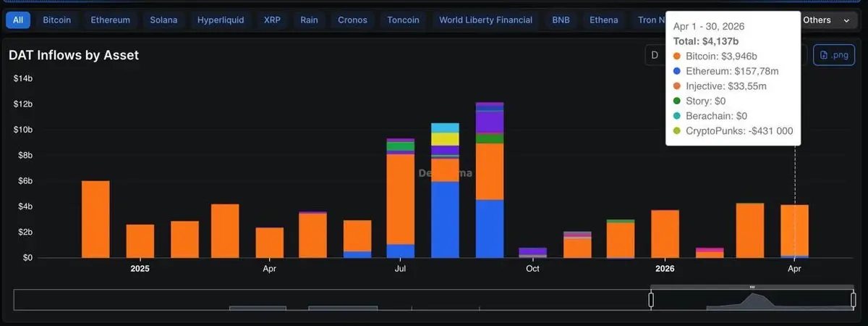Select the BNB asset filter
Image resolution: width=868 pixels, height=326 pixels.
click(x=561, y=20)
